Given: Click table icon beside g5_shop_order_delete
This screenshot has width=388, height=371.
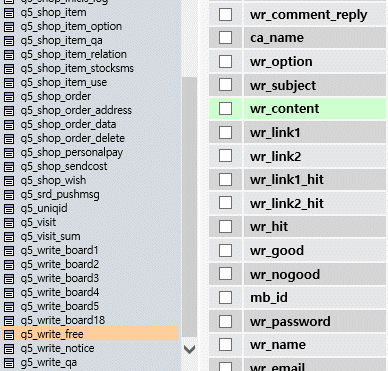Looking at the screenshot, I should coord(9,139).
